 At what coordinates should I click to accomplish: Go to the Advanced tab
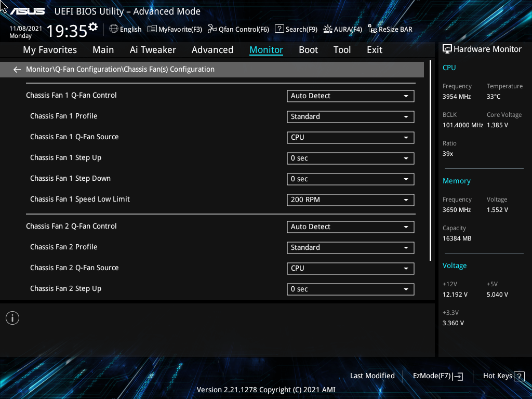[x=212, y=50]
